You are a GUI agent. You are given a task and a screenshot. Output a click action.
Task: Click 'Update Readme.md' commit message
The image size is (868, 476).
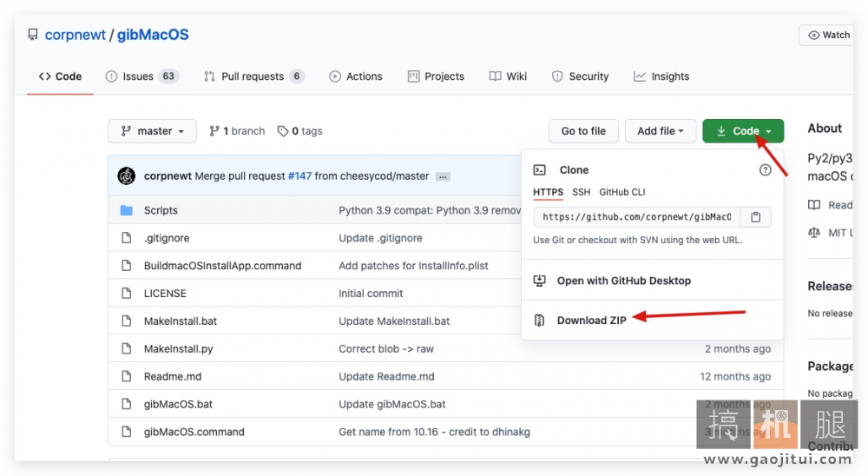point(386,377)
